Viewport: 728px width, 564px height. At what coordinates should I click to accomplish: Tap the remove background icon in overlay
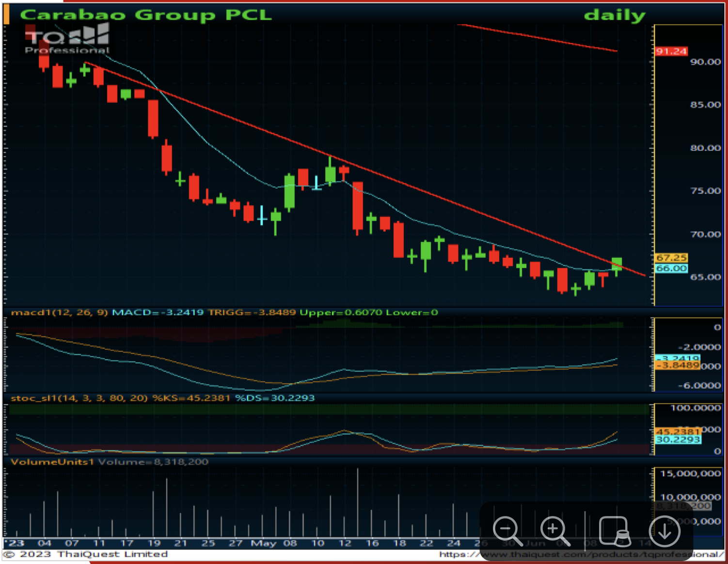click(615, 531)
